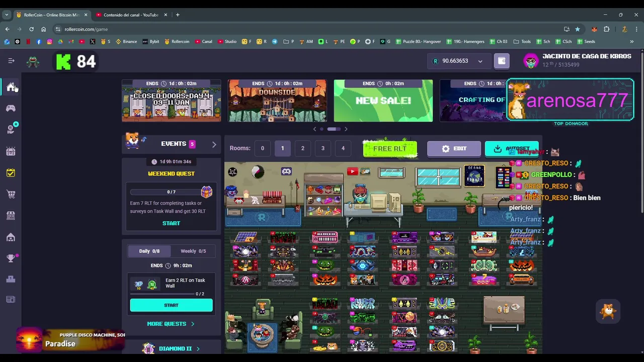Open the podium ranking icon in sidebar
This screenshot has height=362, width=644.
pyautogui.click(x=11, y=279)
